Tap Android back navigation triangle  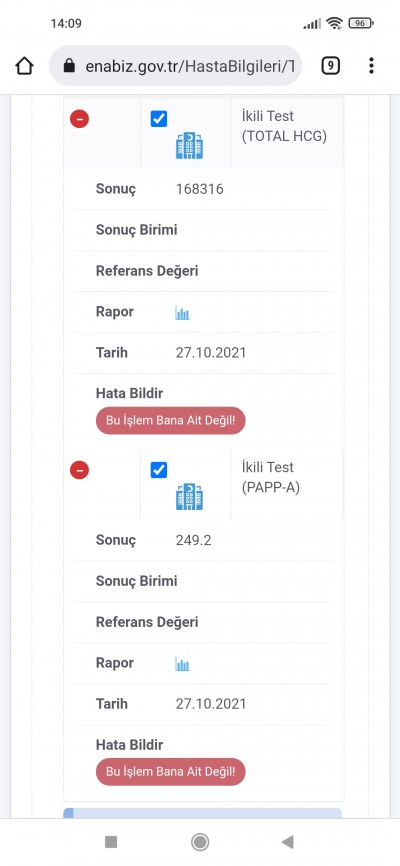click(287, 842)
